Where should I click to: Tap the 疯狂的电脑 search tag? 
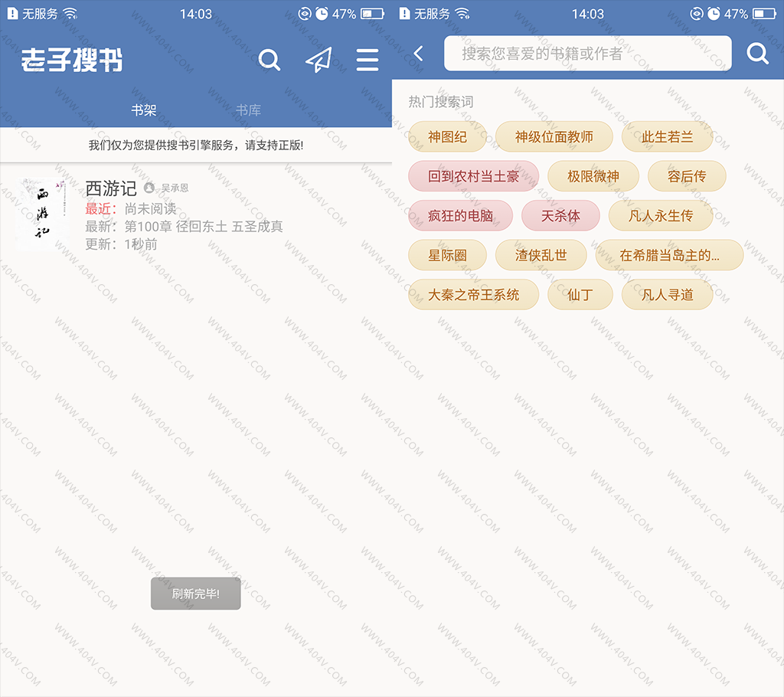[x=460, y=216]
